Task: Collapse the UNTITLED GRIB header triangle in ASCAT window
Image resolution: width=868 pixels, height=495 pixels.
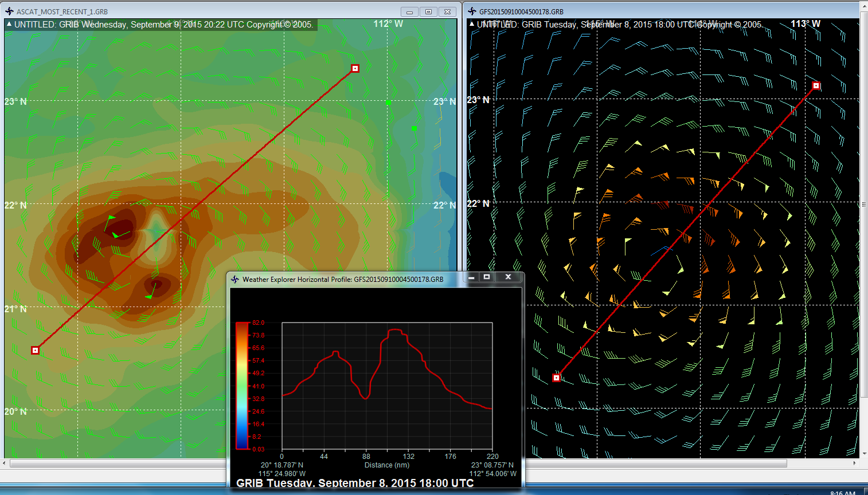Action: click(8, 24)
